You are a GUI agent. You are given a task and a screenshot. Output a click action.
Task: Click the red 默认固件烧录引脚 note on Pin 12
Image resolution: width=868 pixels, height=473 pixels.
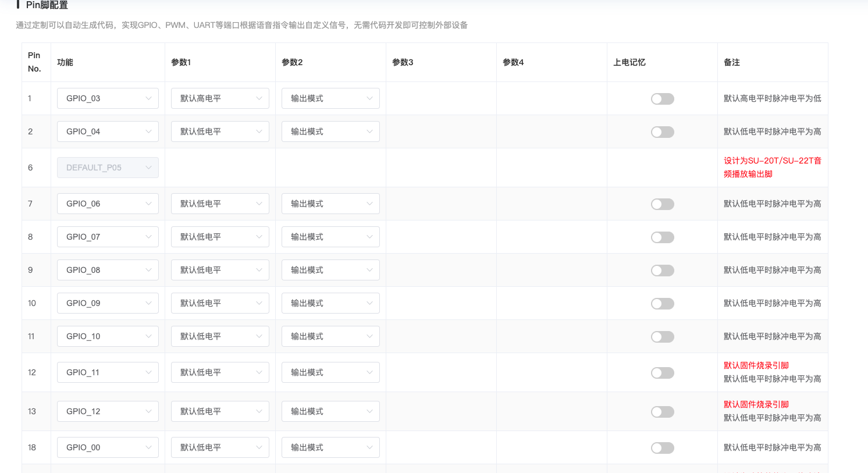click(x=755, y=365)
